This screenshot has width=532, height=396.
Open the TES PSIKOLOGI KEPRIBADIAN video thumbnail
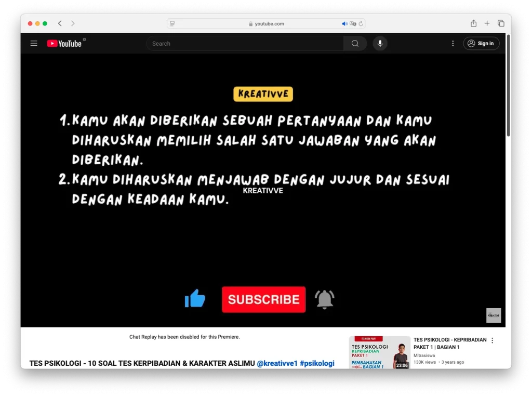tap(379, 352)
